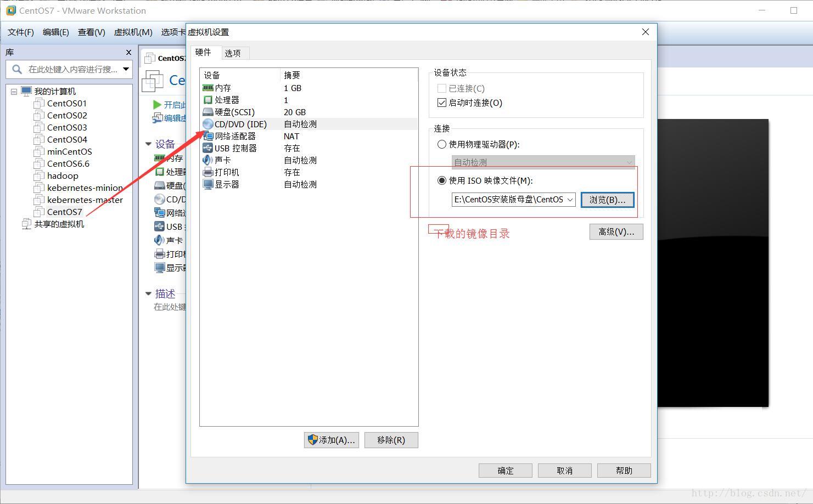Open the File (文件) menu
This screenshot has height=504, width=813.
21,32
